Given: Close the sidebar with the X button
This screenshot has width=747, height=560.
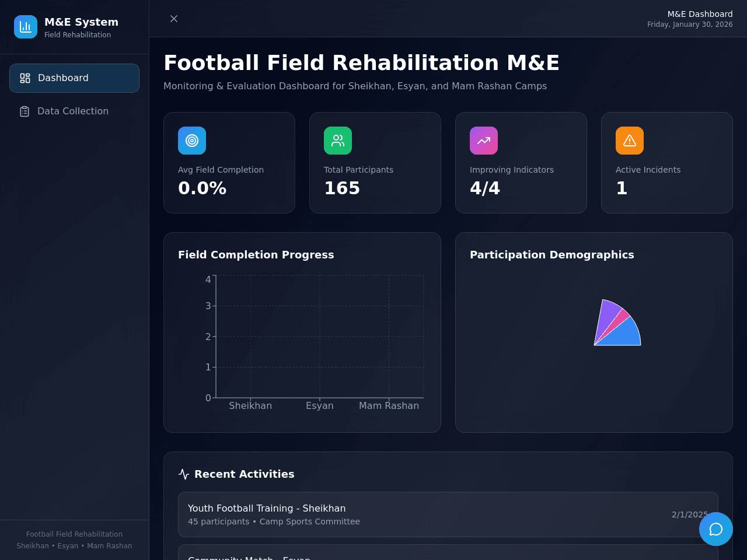Looking at the screenshot, I should [174, 19].
